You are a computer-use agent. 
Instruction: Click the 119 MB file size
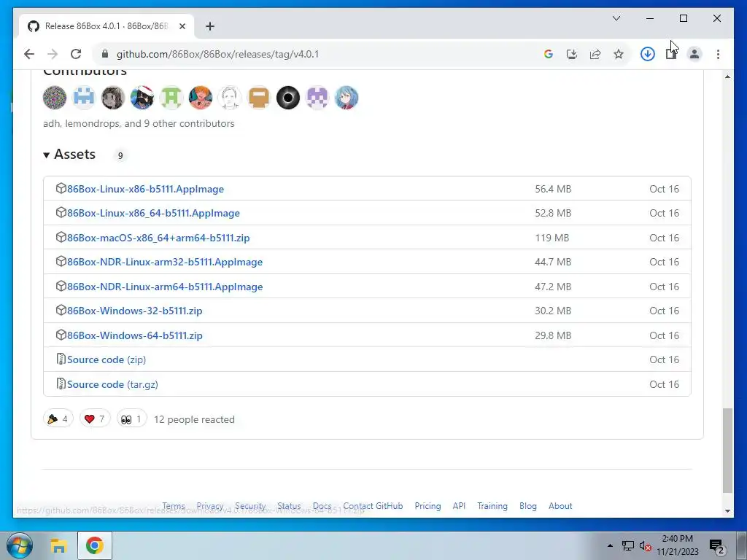pyautogui.click(x=551, y=238)
